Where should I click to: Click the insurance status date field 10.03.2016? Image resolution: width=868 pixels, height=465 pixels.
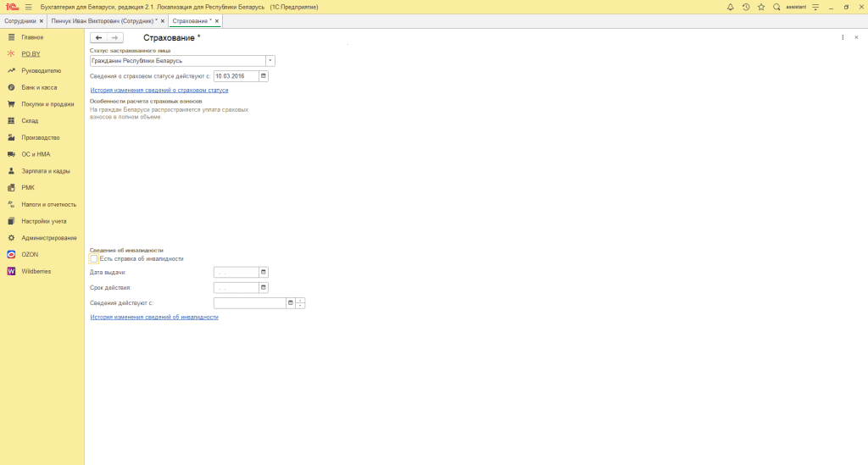(x=236, y=76)
